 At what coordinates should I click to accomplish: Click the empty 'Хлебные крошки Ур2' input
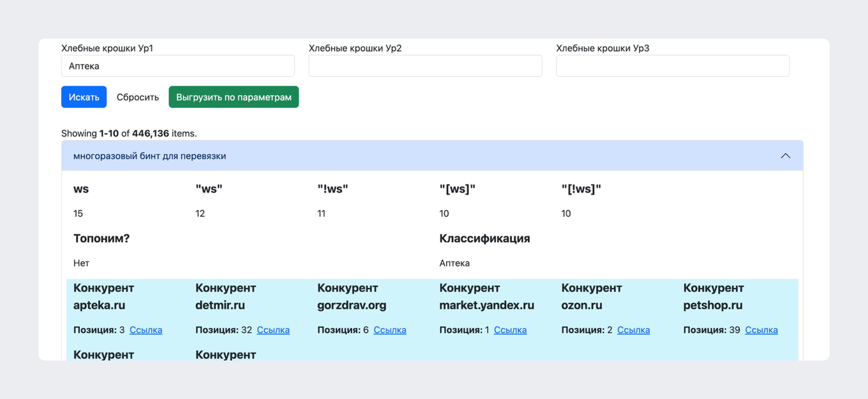[x=425, y=66]
